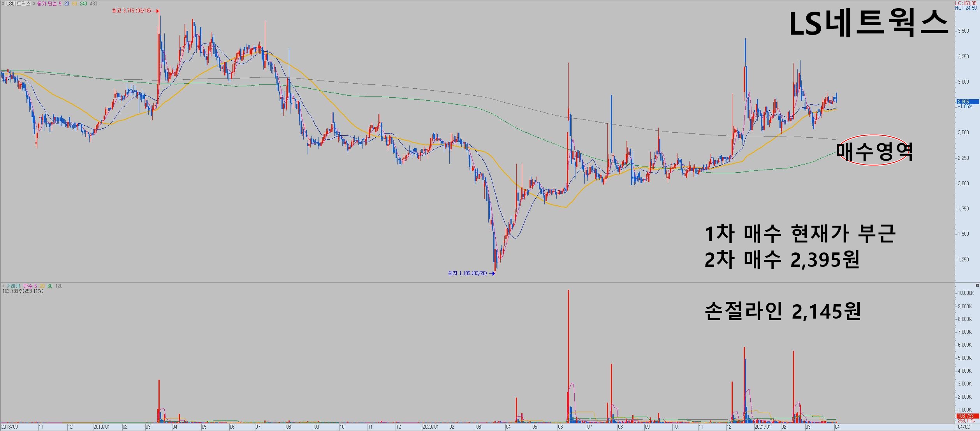Toggle the square box before LS네트웍스 label
This screenshot has height=431, width=980.
tap(3, 4)
